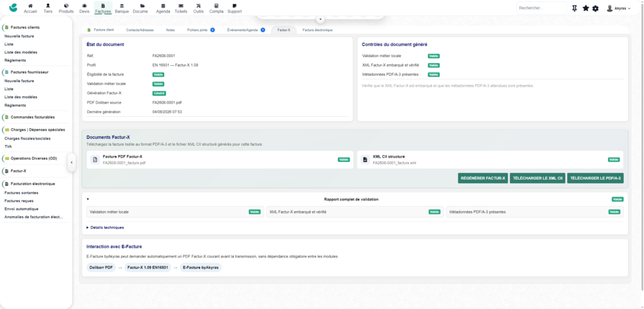
Task: Click the Rechercher search field
Action: tap(541, 8)
